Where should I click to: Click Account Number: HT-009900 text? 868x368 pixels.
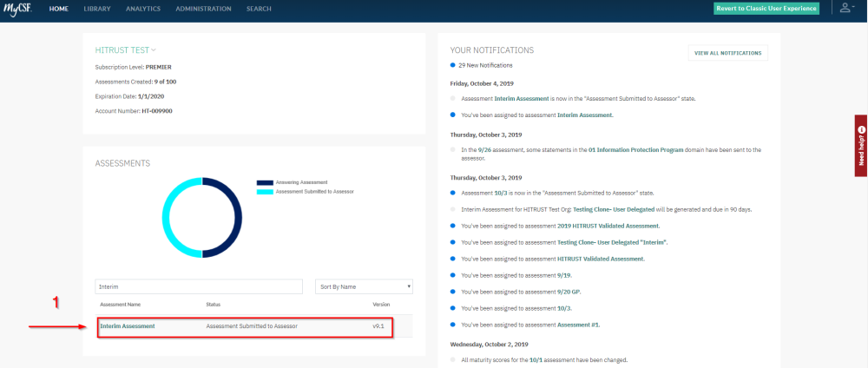click(x=134, y=111)
